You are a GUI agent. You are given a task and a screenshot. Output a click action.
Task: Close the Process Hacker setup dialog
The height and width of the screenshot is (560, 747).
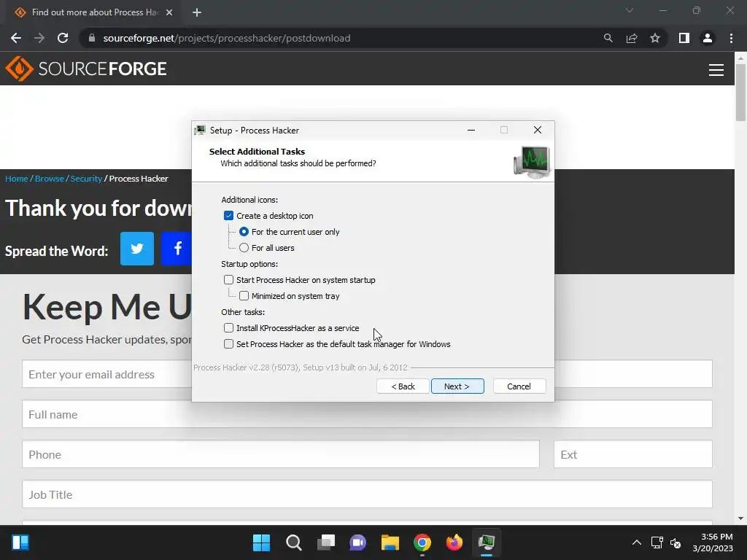pos(538,130)
